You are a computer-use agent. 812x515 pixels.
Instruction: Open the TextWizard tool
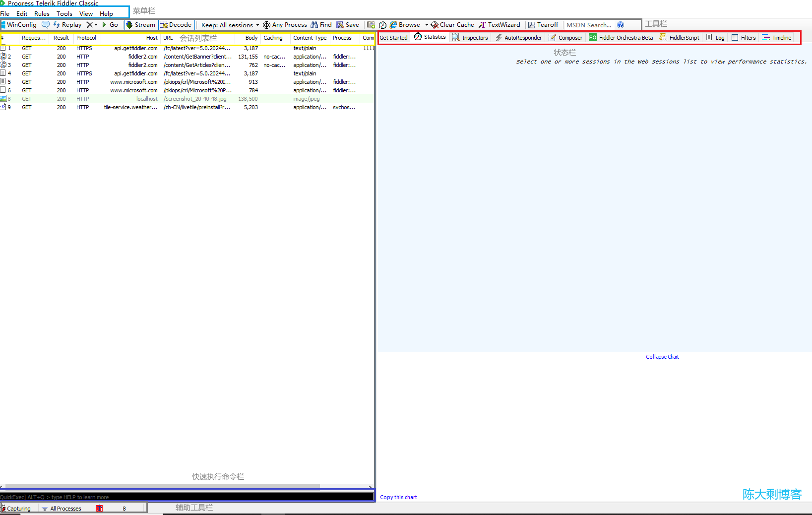point(500,25)
